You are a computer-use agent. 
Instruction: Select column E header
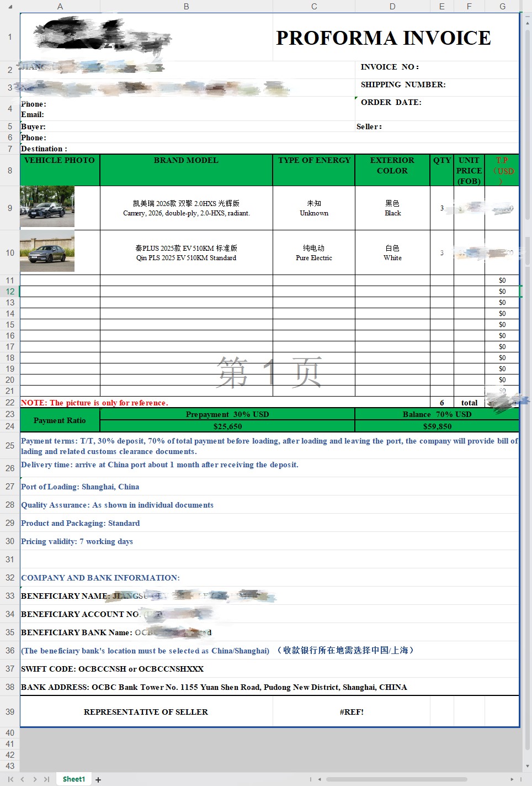coord(442,7)
